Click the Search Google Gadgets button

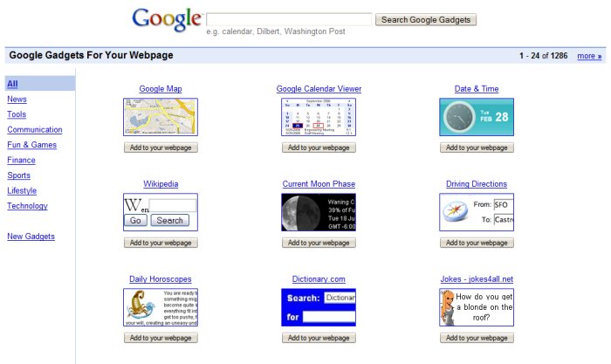coord(426,19)
